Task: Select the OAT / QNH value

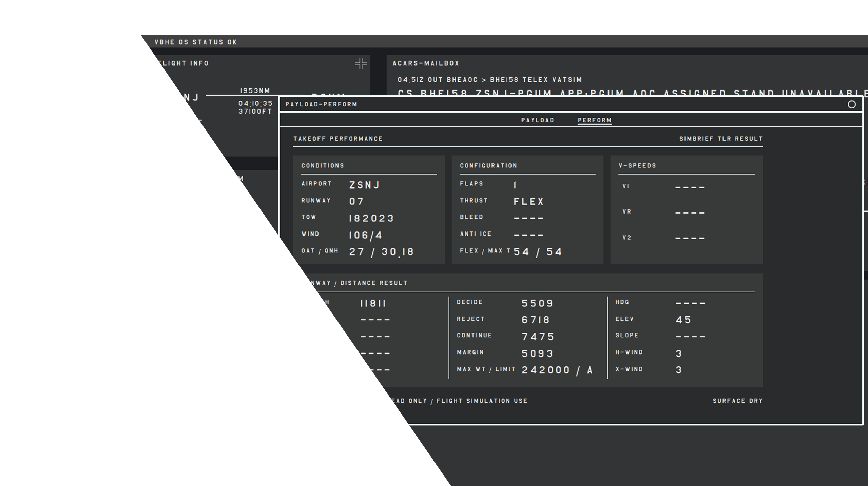Action: tap(381, 252)
